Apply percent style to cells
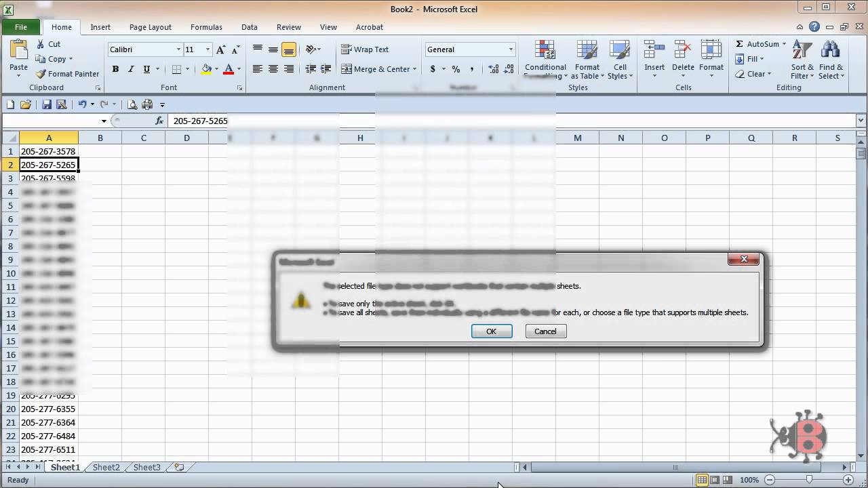Screen dimensions: 868x488 [x=456, y=69]
